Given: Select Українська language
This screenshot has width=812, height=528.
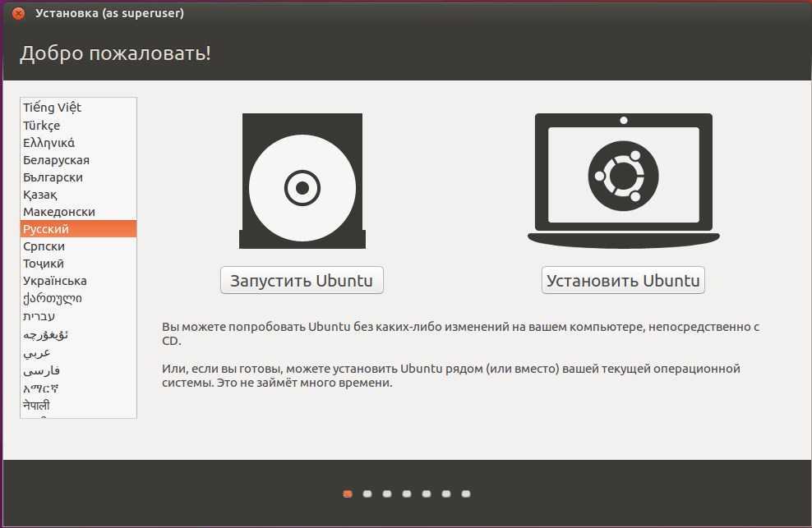Looking at the screenshot, I should tap(78, 281).
